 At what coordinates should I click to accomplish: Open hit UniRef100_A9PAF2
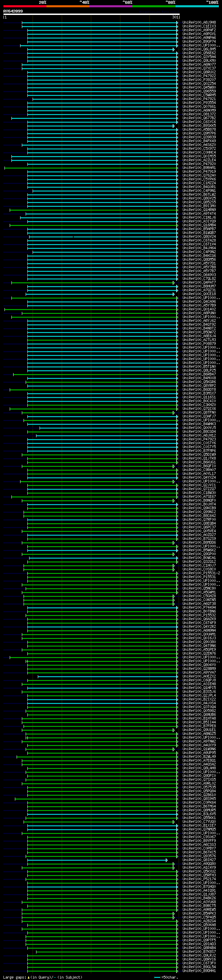pyautogui.click(x=199, y=30)
